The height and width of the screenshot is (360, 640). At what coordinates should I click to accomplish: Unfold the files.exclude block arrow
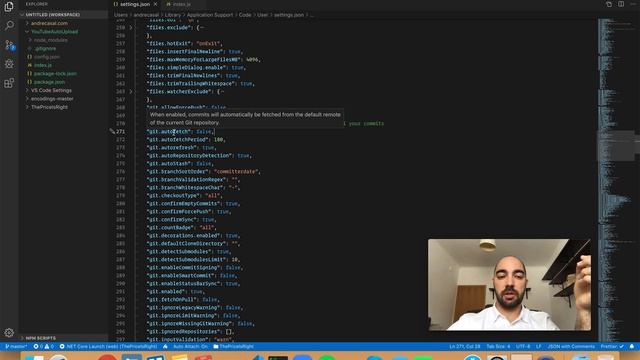[x=131, y=28]
